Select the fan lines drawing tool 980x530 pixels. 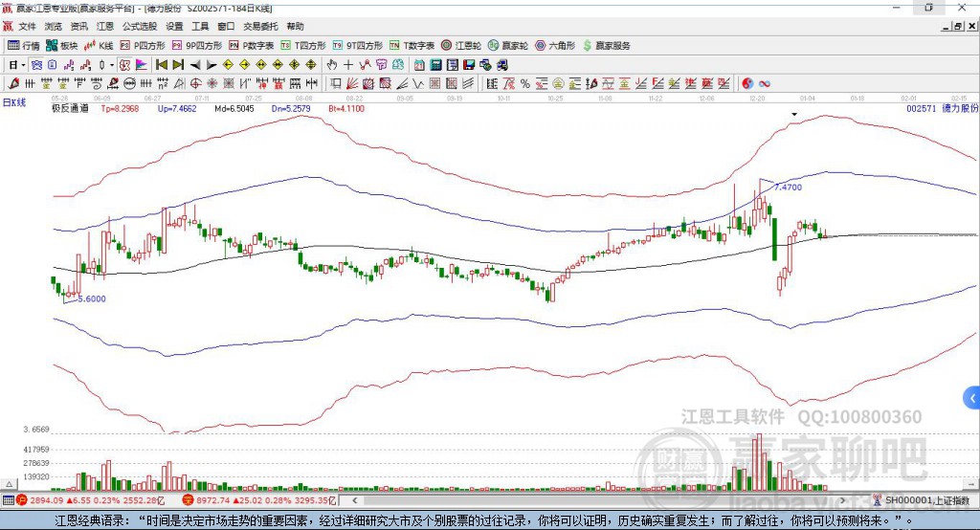(x=352, y=83)
